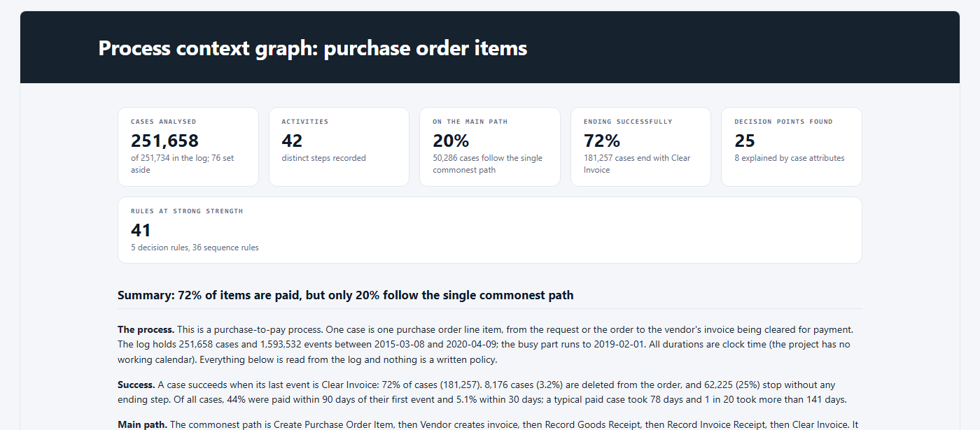Click the page title "Process context graph: purchase order items"
This screenshot has height=430, width=980.
(x=313, y=48)
